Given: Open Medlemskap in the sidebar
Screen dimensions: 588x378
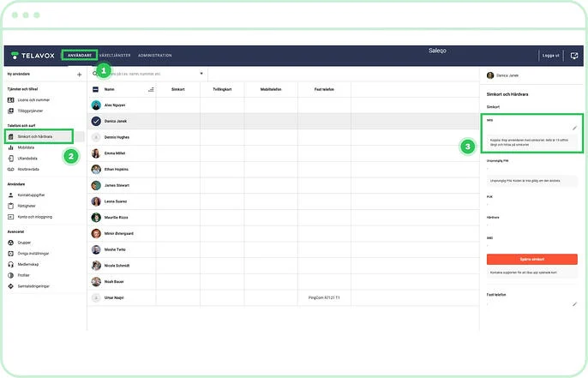Looking at the screenshot, I should click(x=23, y=264).
